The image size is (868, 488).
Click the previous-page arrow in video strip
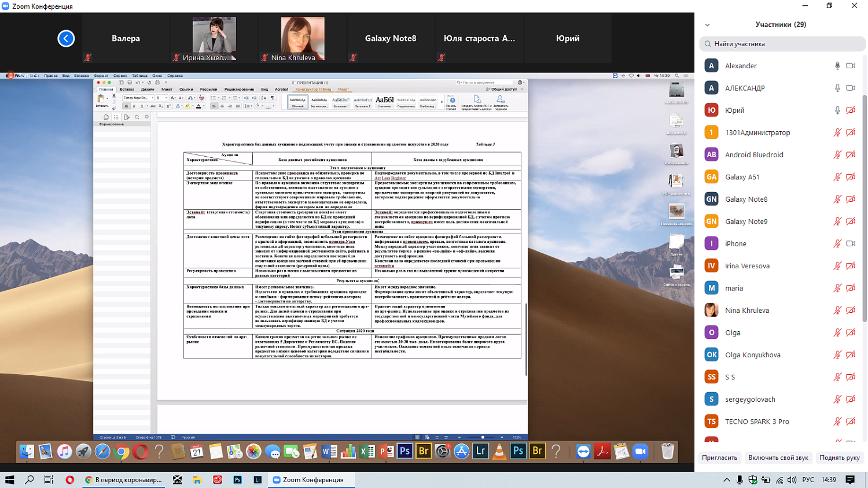pyautogui.click(x=66, y=39)
